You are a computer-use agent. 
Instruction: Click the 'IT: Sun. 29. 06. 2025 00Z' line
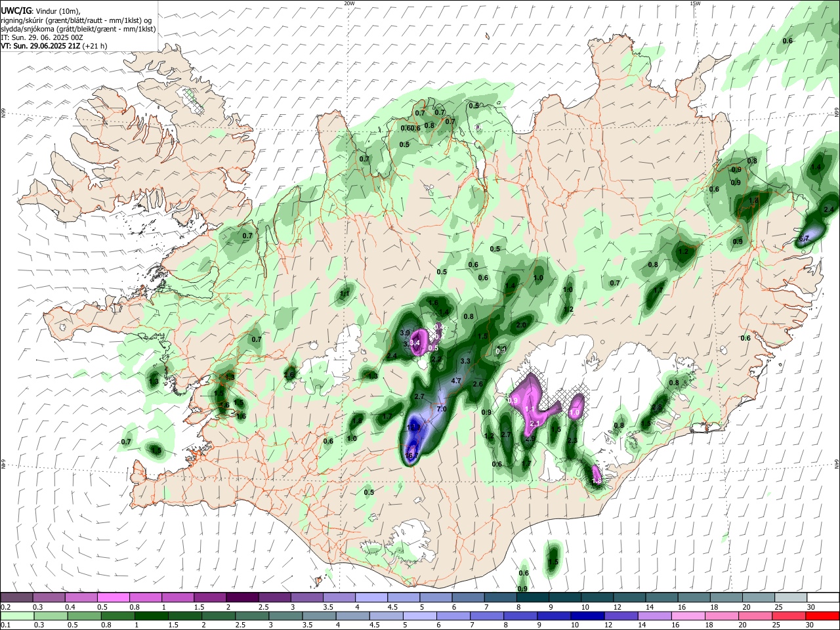tap(42, 37)
